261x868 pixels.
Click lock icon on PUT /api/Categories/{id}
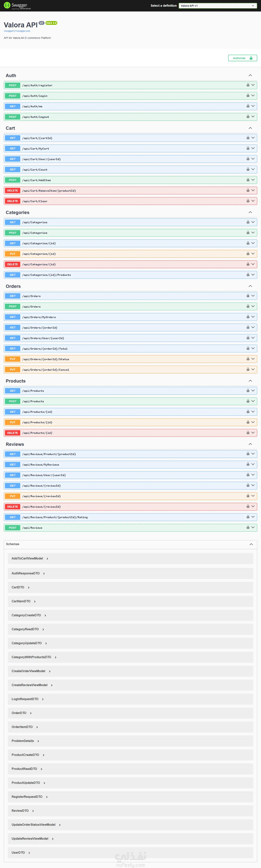[x=248, y=253]
